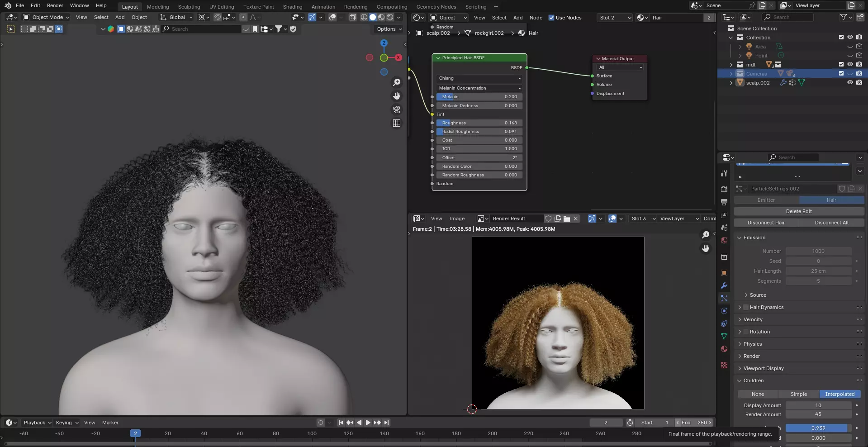The height and width of the screenshot is (447, 868).
Task: Open the Material properties tab
Action: [724, 349]
